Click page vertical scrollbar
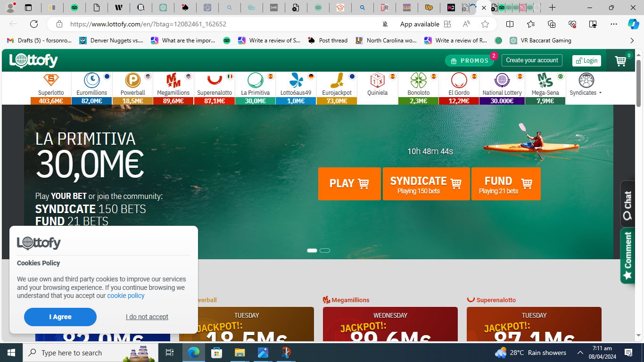 (639, 83)
